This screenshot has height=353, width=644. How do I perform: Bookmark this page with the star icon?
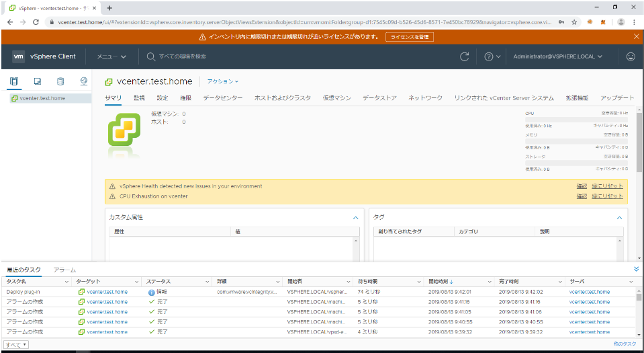574,22
